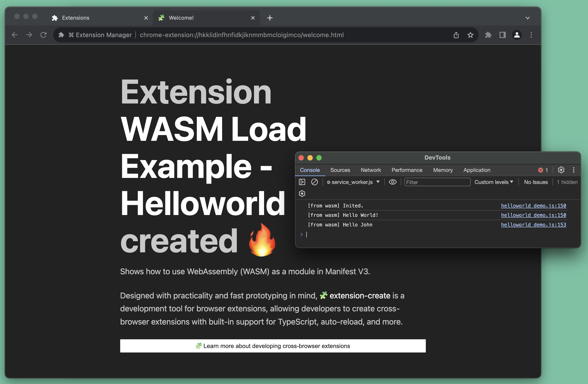Close the DevTools window with red button

301,158
